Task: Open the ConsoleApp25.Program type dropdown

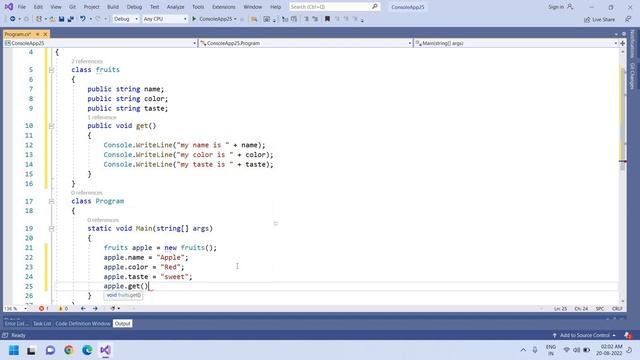Action: click(306, 43)
